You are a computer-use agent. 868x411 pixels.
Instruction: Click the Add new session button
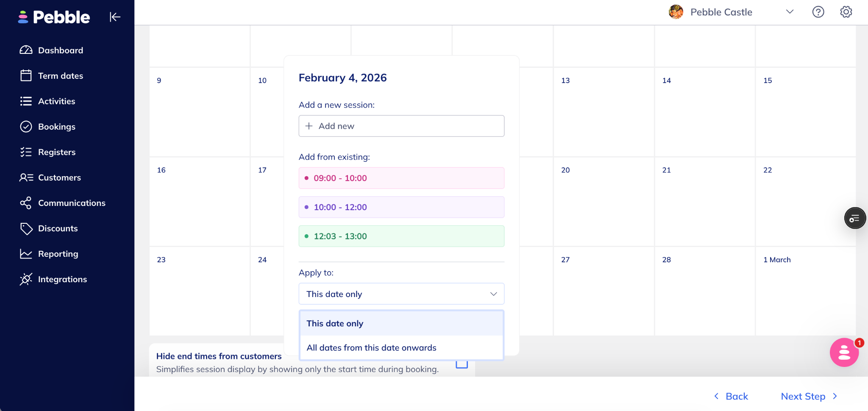pos(401,126)
